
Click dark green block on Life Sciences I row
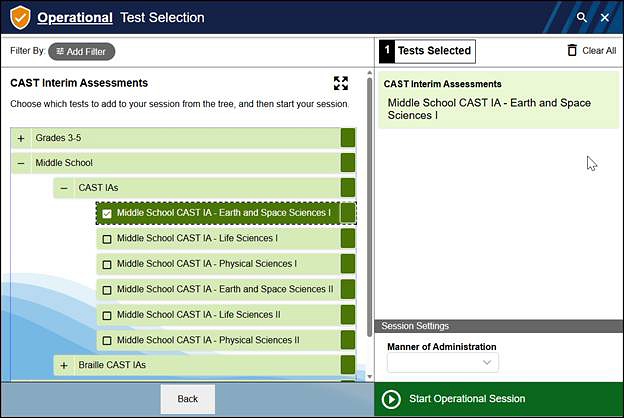click(348, 238)
